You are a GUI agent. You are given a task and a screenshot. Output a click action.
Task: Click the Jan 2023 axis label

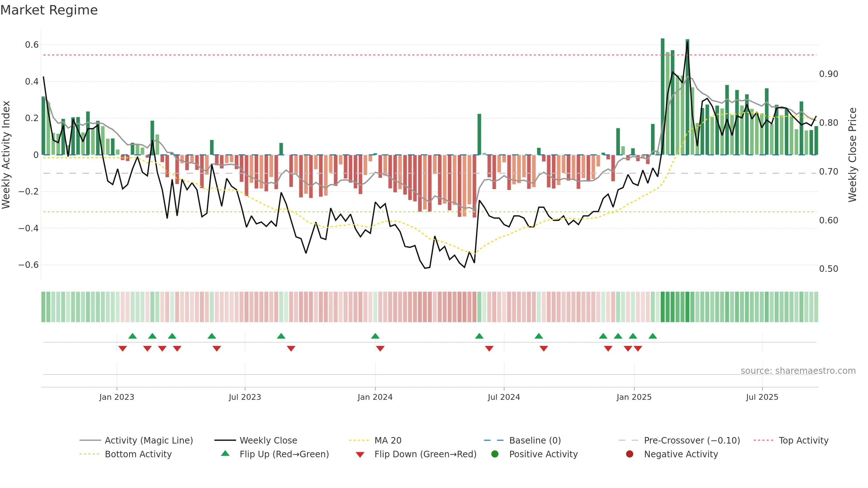pos(117,397)
